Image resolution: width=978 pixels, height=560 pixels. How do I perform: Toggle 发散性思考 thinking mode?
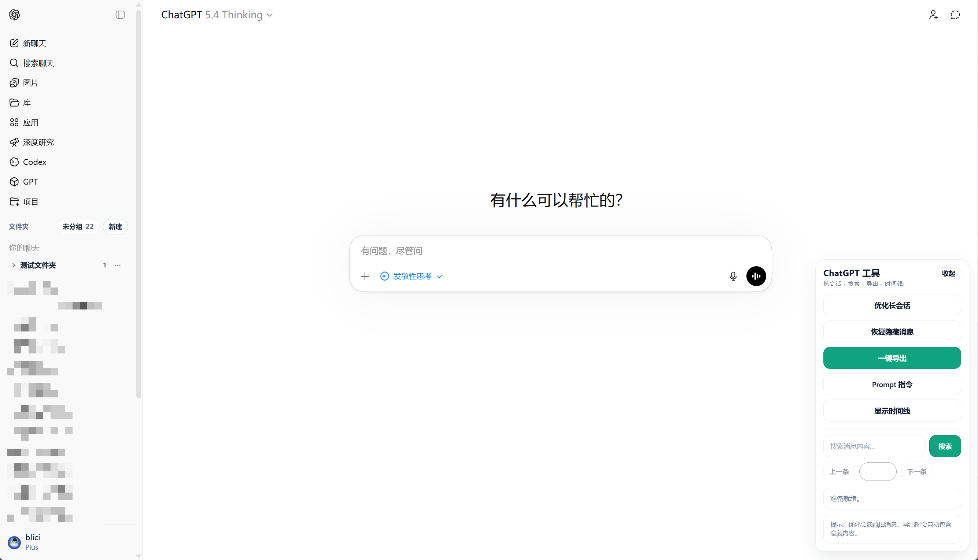click(x=412, y=276)
